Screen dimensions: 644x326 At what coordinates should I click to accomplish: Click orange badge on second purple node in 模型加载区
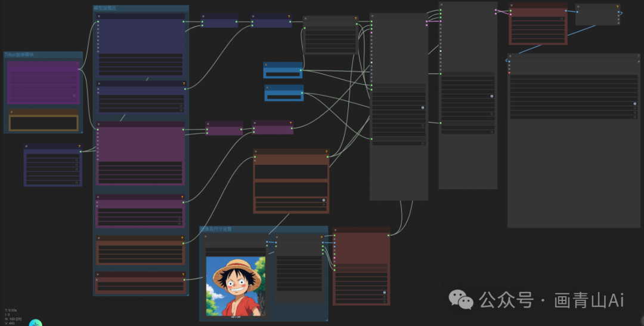[184, 84]
